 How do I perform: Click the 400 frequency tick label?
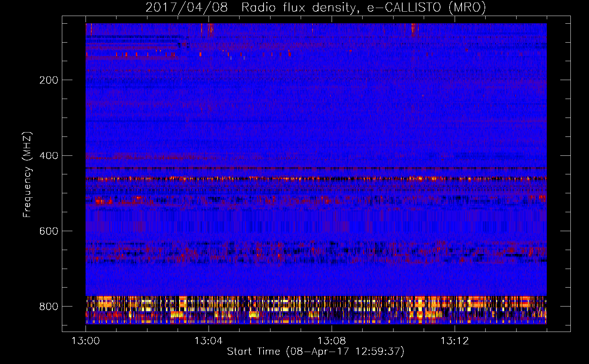point(49,156)
